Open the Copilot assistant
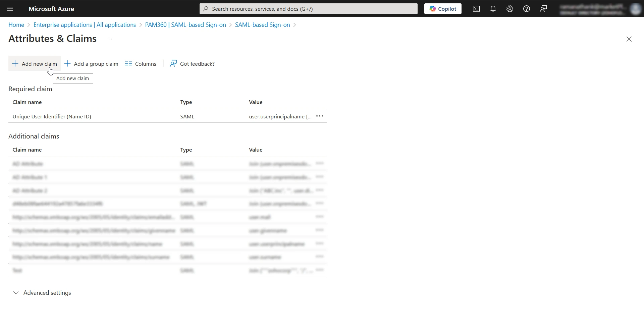This screenshot has width=644, height=332. tap(442, 9)
